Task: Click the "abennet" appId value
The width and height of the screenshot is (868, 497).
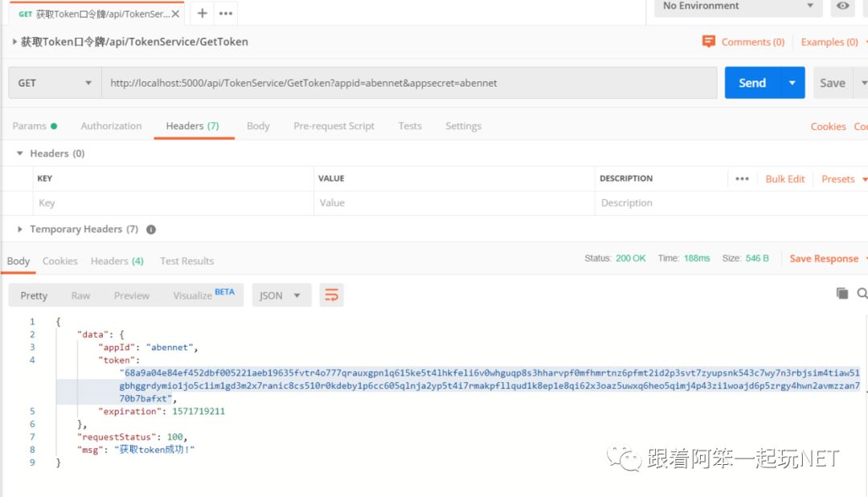Action: pos(170,347)
